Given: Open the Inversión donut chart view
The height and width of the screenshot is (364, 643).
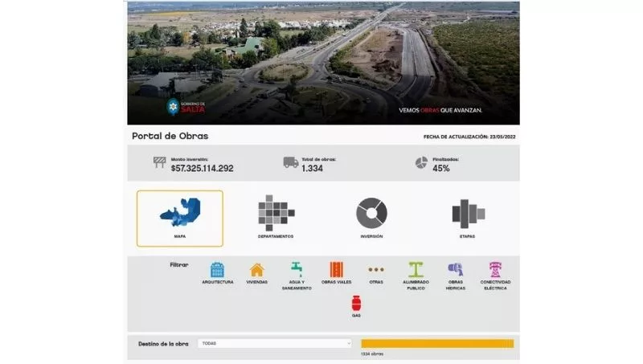Looking at the screenshot, I should coord(371,213).
